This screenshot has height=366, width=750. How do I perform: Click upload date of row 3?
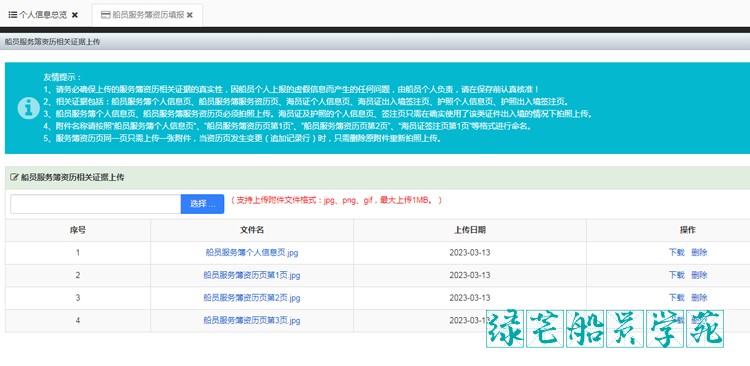pyautogui.click(x=470, y=298)
